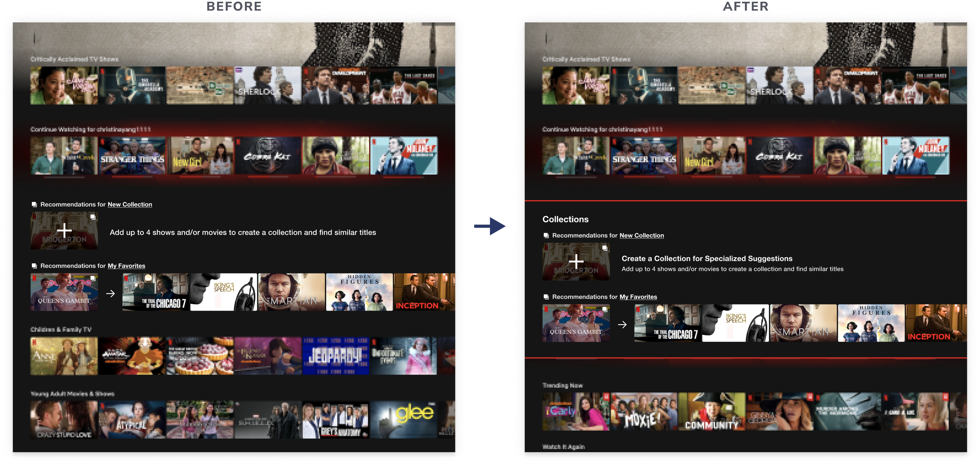This screenshot has height=465, width=980.
Task: Click arrow icon after Queen's Gambit, Before panel
Action: 110,293
